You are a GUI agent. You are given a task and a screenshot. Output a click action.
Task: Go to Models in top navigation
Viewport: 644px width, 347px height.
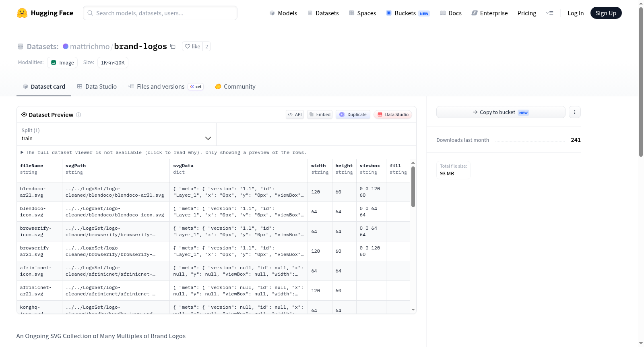(x=283, y=13)
